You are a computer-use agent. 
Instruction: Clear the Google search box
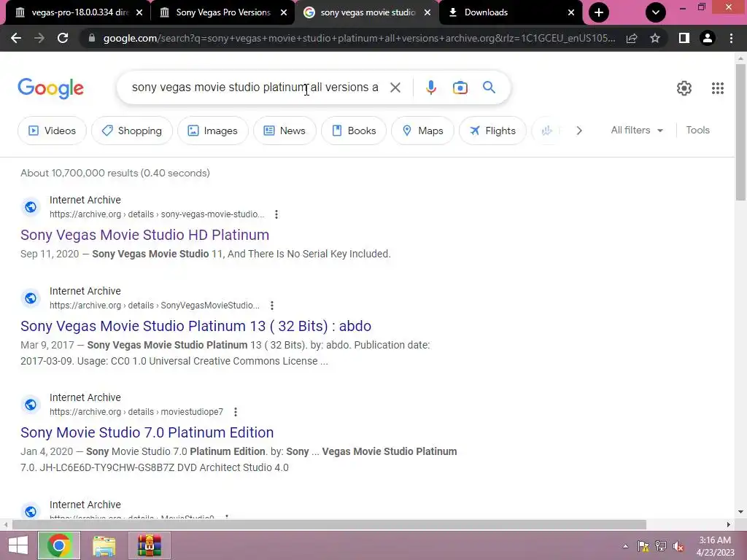(x=395, y=87)
